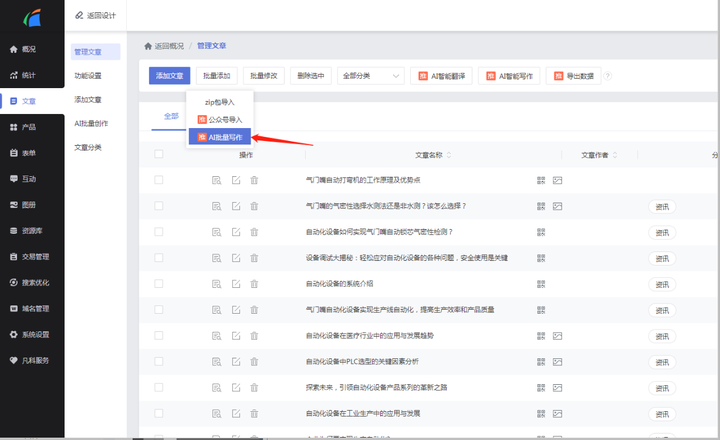Screen dimensions: 720x440
Task: Click the blue 添加文章 button
Action: tap(169, 76)
